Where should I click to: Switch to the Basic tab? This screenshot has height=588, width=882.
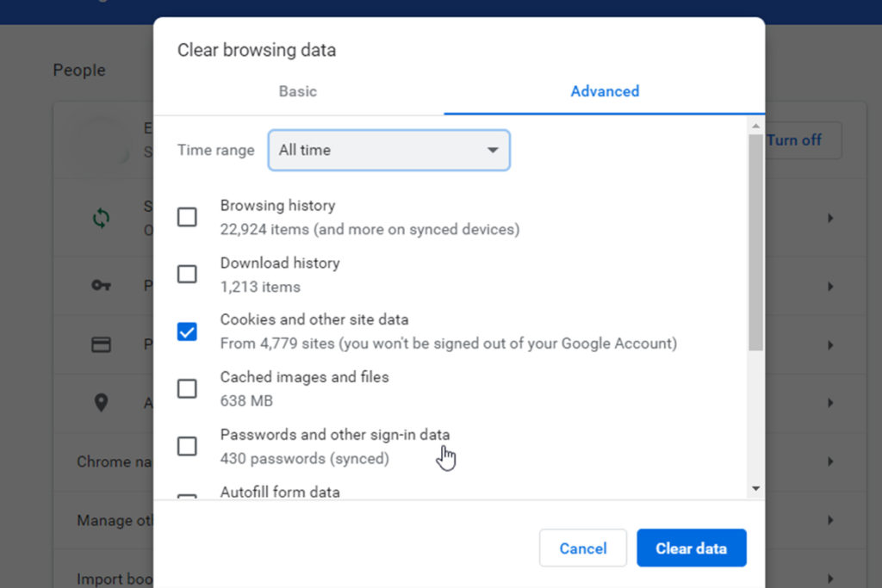point(298,91)
